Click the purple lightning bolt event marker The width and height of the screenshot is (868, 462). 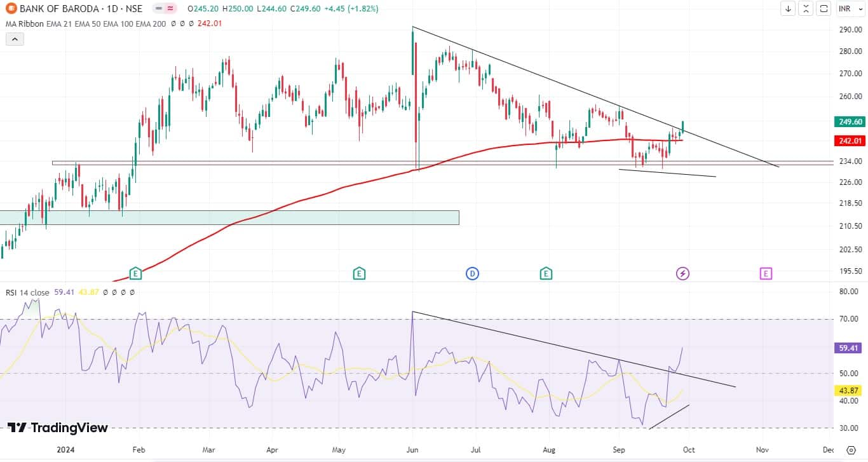(682, 273)
